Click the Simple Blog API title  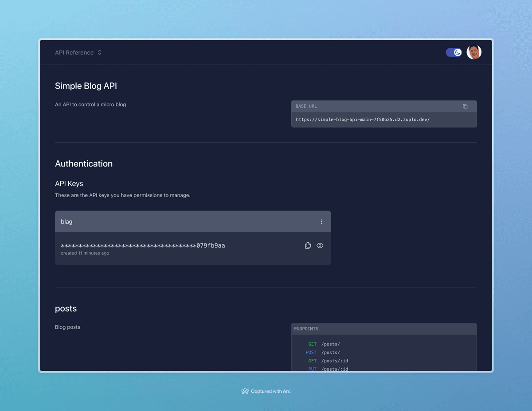point(86,86)
